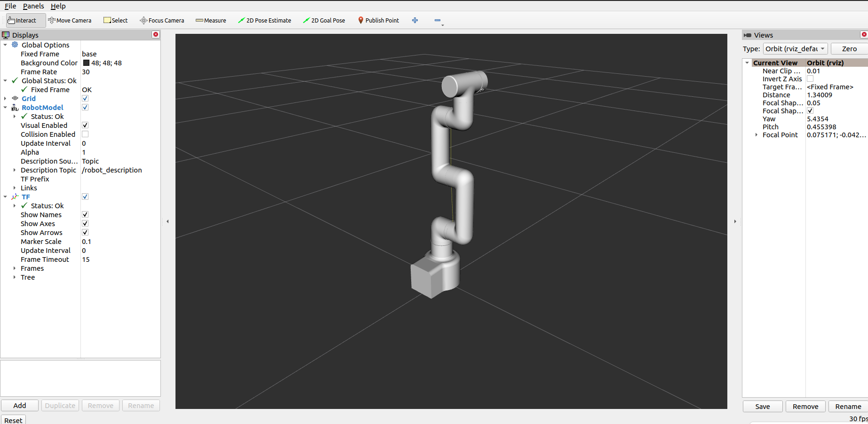This screenshot has width=868, height=424.
Task: Click the Background Color swatch
Action: tap(87, 63)
